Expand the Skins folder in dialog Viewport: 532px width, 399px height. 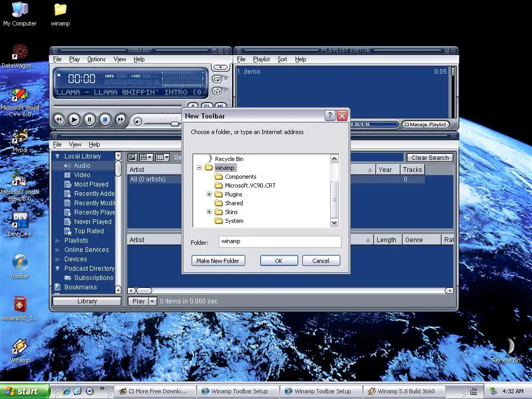click(x=209, y=212)
